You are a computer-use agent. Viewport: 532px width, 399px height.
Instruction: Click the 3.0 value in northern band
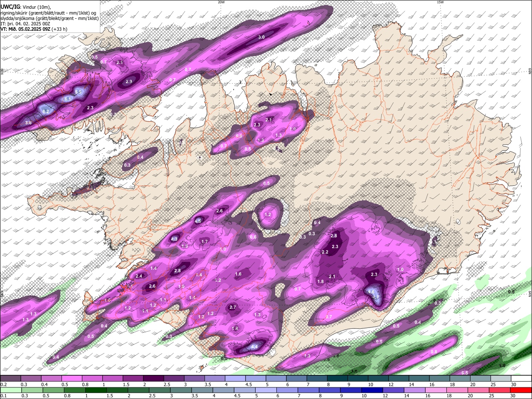click(x=261, y=37)
